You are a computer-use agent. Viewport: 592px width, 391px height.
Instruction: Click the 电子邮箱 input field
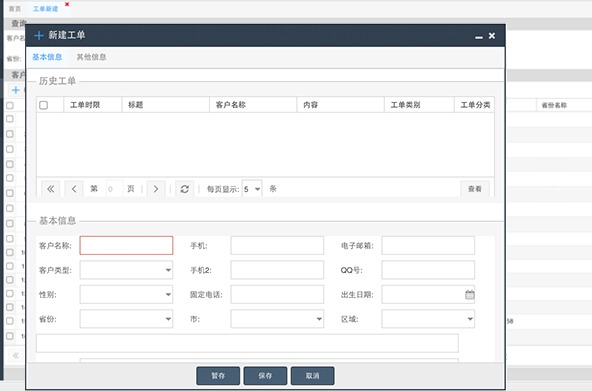428,245
